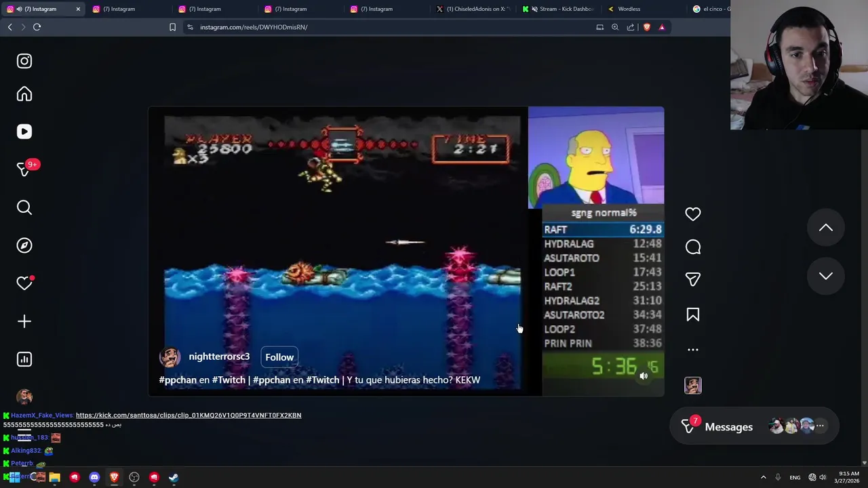Switch to second Instagram tab
Viewport: 868px width, 488px height.
coord(128,9)
